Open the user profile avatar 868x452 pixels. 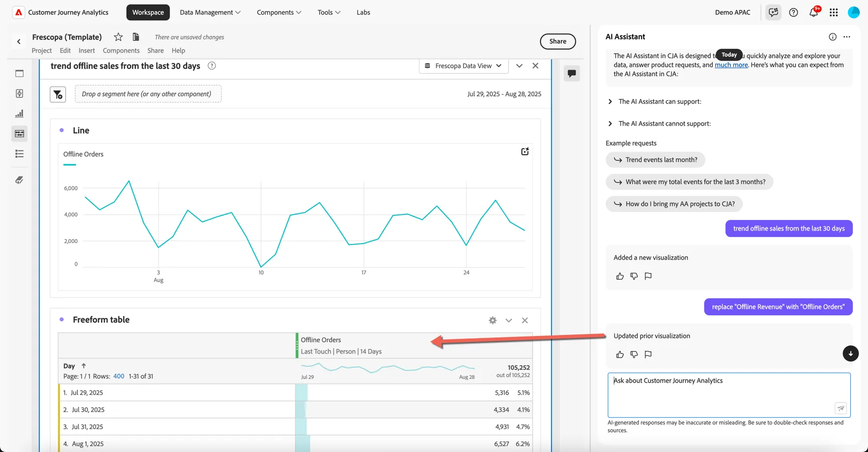854,12
